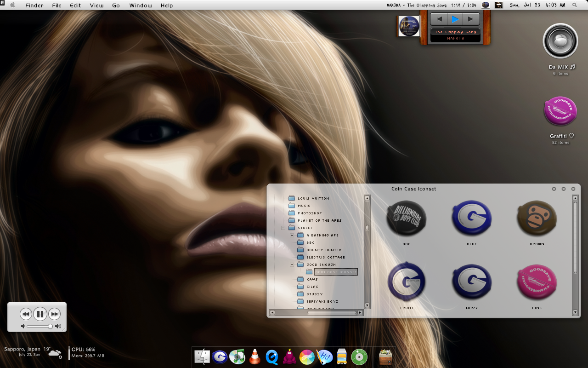Viewport: 588px width, 368px height.
Task: Launch the green disc app in dock
Action: pos(359,357)
